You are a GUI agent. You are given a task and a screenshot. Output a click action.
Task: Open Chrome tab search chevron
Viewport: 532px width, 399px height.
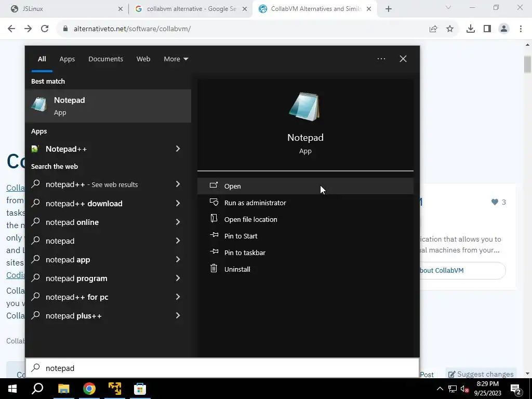click(x=448, y=7)
